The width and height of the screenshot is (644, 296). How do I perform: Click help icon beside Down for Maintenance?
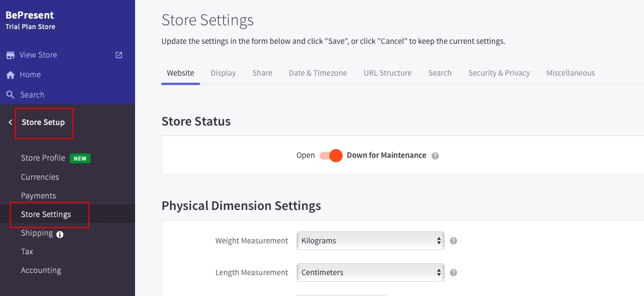coord(435,156)
